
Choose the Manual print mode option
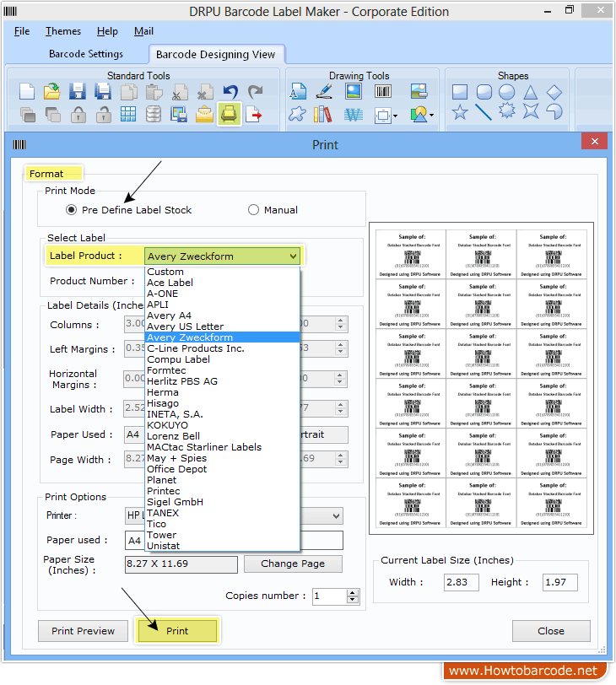click(253, 210)
